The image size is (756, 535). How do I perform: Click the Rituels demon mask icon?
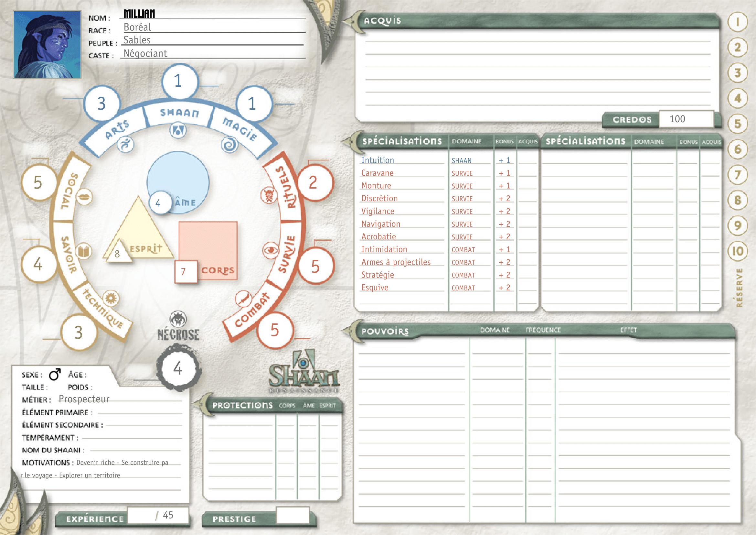(269, 195)
